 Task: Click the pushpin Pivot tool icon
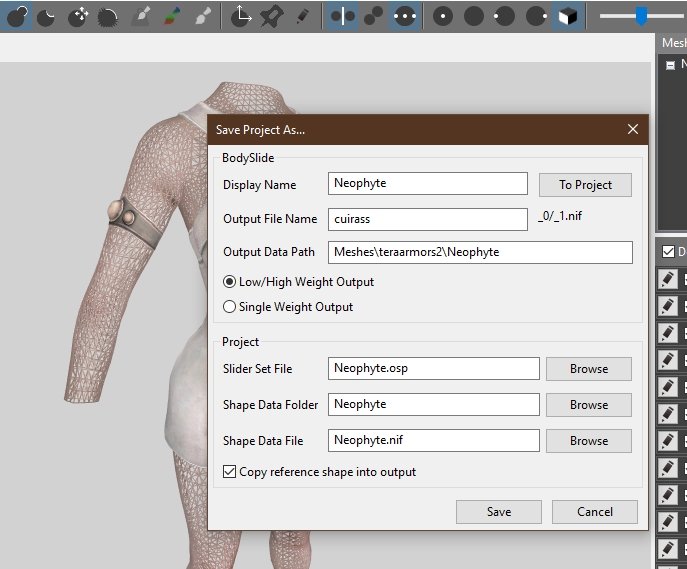(x=271, y=16)
